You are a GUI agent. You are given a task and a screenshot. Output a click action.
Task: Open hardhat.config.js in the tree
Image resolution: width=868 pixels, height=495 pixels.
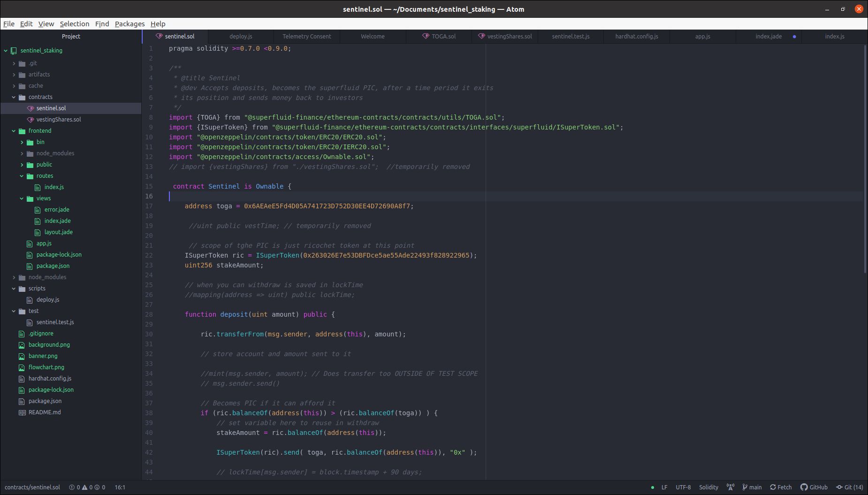click(x=50, y=379)
